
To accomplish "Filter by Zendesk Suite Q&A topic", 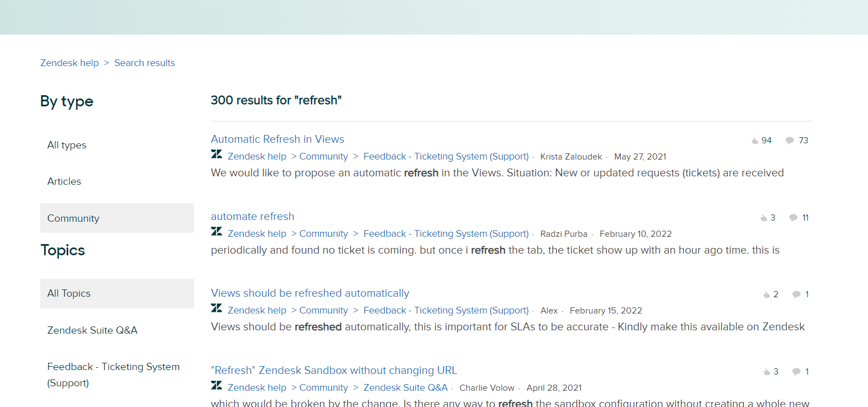I will [92, 330].
